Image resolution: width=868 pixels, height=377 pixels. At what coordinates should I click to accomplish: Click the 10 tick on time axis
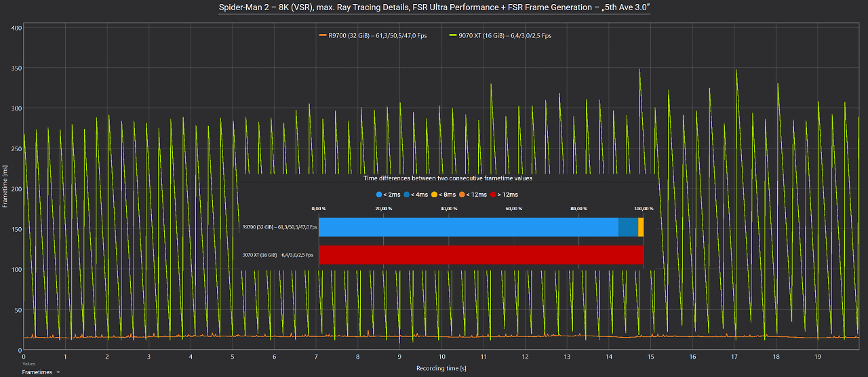[x=441, y=356]
